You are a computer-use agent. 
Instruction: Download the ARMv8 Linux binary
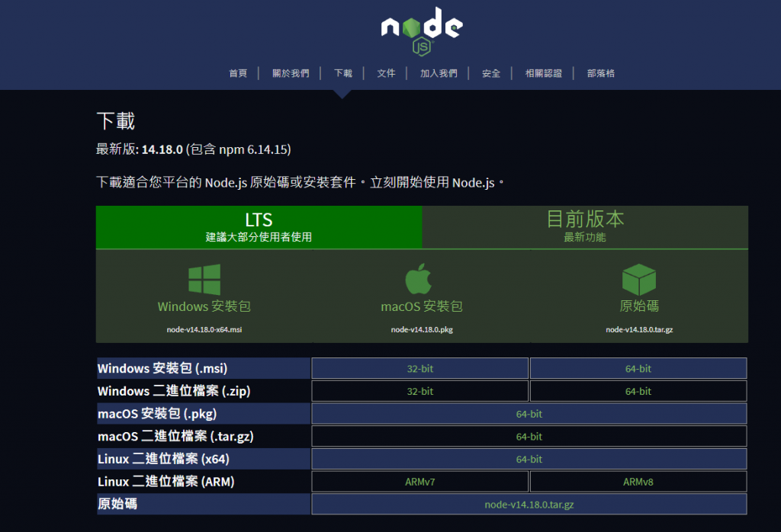pyautogui.click(x=638, y=482)
